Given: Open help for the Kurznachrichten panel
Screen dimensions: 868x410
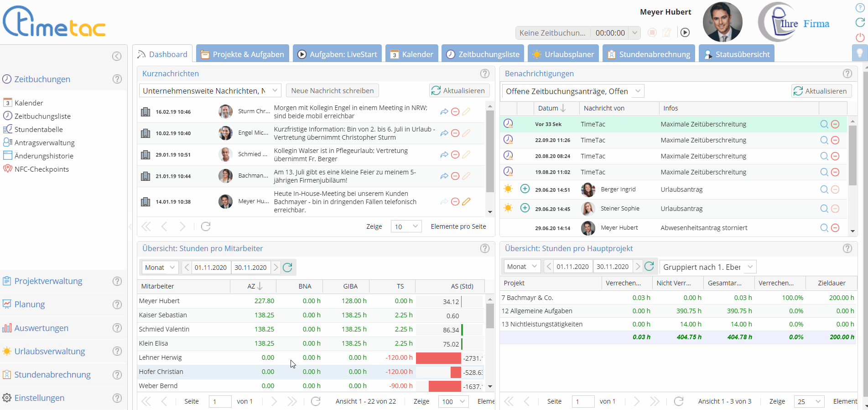Looking at the screenshot, I should 484,74.
